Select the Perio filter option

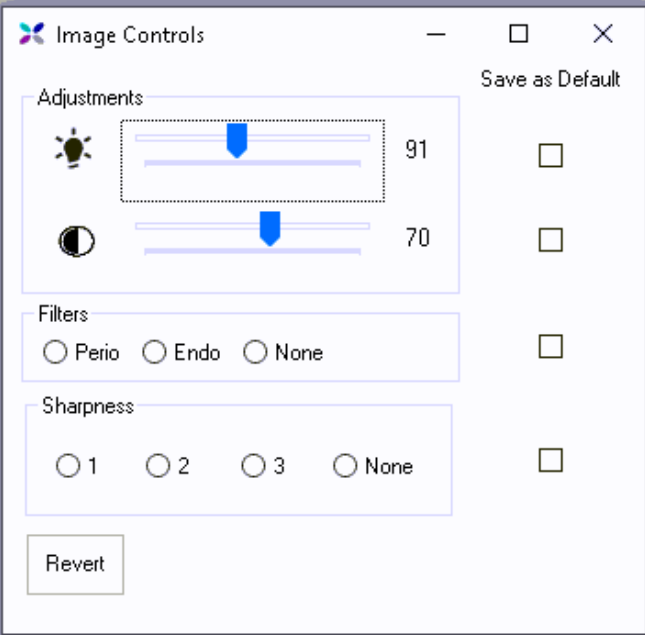(55, 353)
